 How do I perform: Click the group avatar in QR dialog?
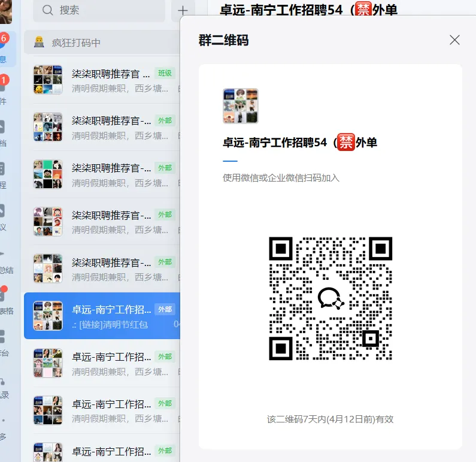(x=241, y=106)
